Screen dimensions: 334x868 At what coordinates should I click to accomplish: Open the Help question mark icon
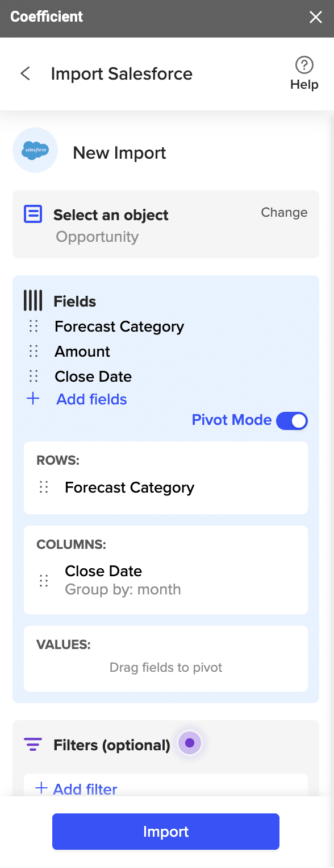pyautogui.click(x=304, y=65)
